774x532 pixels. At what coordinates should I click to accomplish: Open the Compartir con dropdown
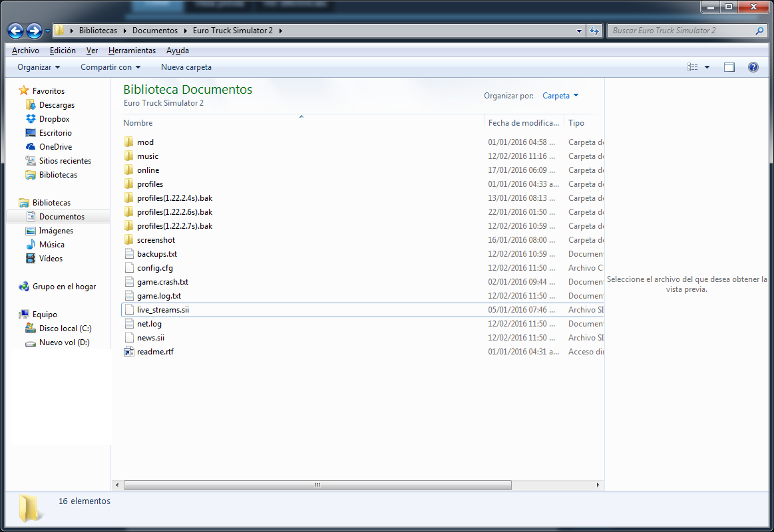110,67
